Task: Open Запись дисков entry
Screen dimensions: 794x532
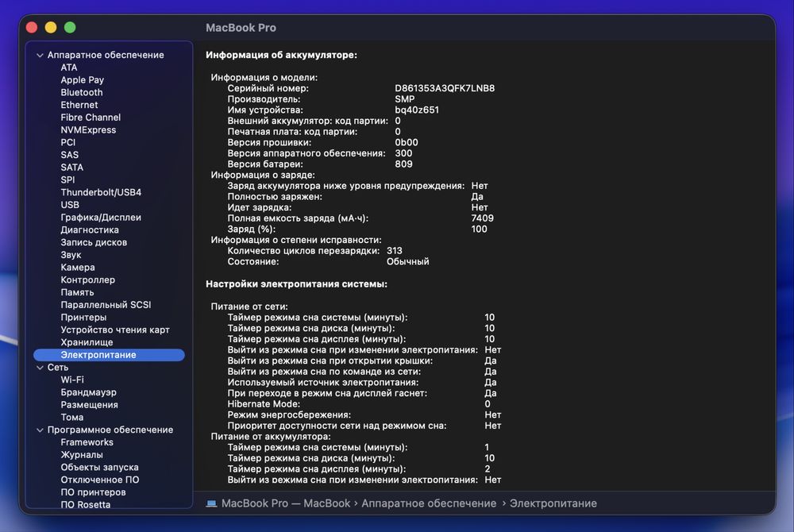Action: point(94,242)
